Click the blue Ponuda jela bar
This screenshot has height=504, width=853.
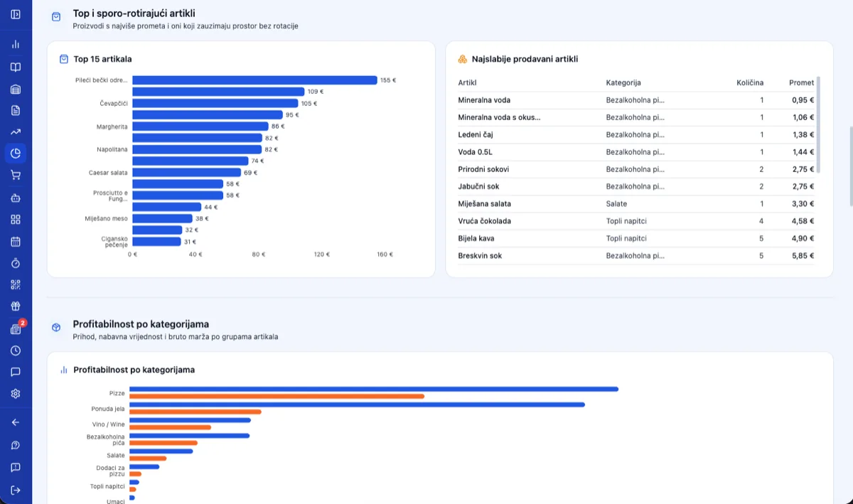coord(357,404)
